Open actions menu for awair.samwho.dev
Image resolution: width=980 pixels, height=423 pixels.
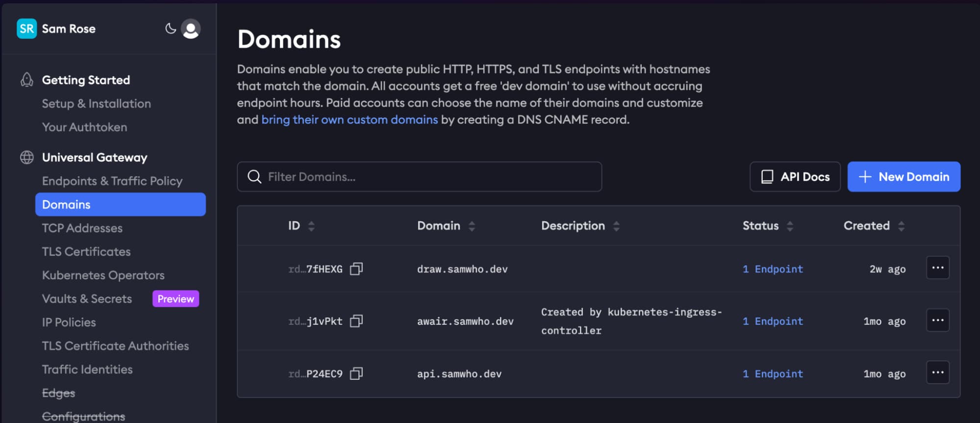[937, 320]
